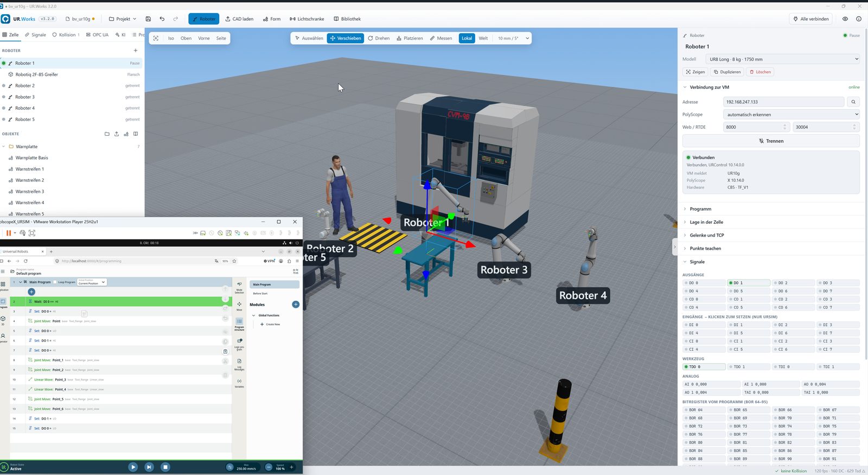Screen dimensions: 868x475
Task: Click Alle verbinden button
Action: tap(811, 19)
